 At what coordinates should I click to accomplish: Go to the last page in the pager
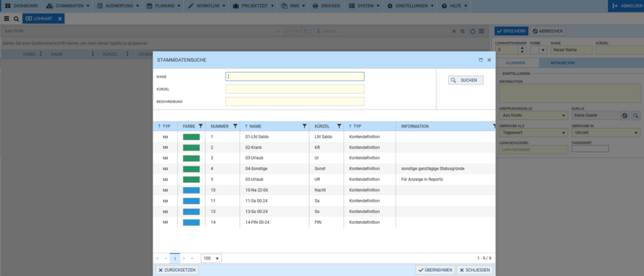tap(192, 259)
